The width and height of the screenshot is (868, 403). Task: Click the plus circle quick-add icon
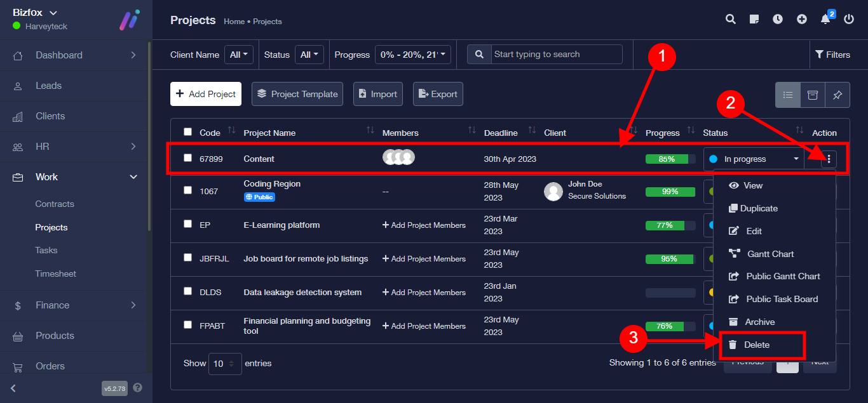coord(802,20)
